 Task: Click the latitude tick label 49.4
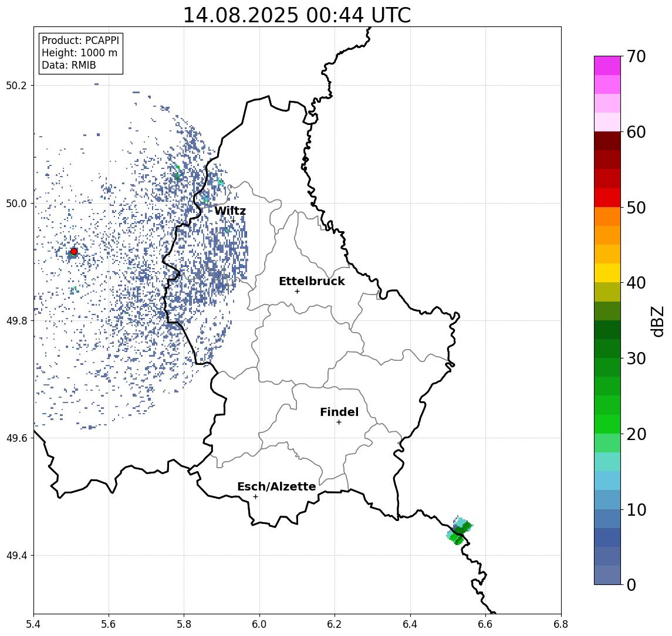(16, 556)
